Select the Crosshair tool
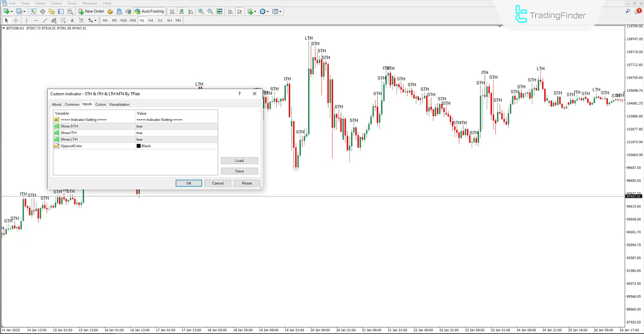 pos(16,20)
